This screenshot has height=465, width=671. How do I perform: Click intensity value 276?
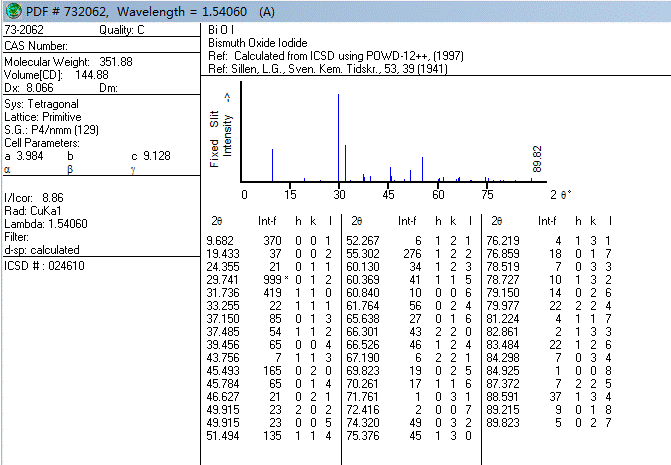pyautogui.click(x=412, y=254)
